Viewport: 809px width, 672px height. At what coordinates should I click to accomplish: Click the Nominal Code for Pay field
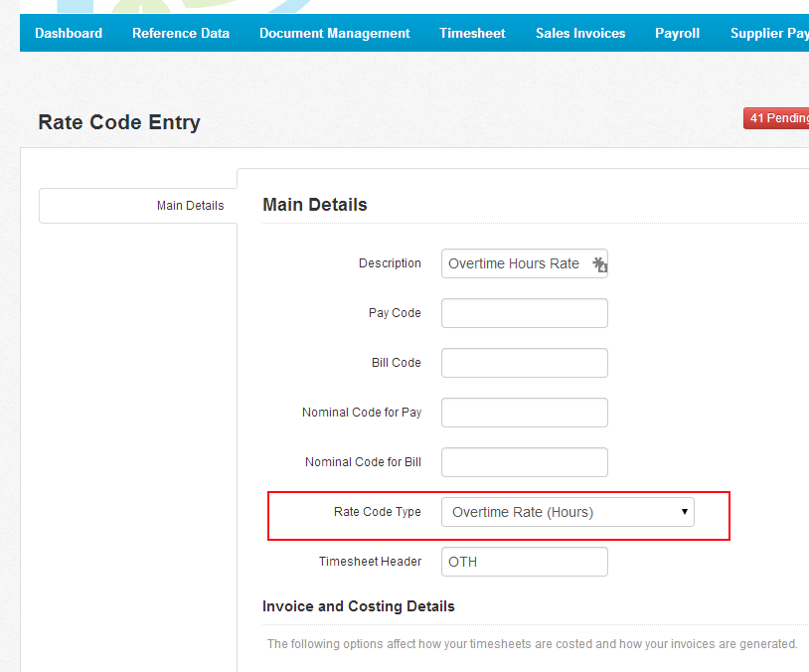coord(524,413)
